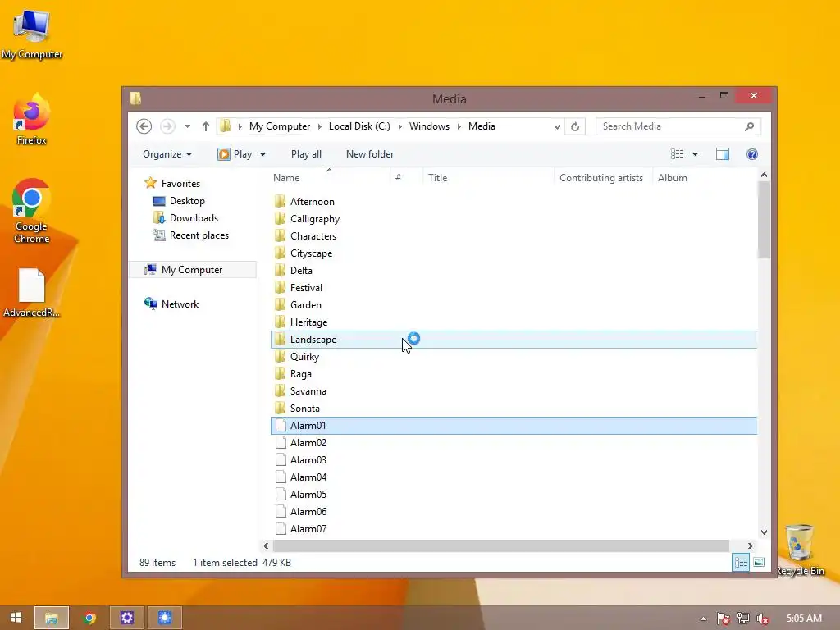Play the selected file with Play button
The height and width of the screenshot is (630, 840).
click(235, 154)
